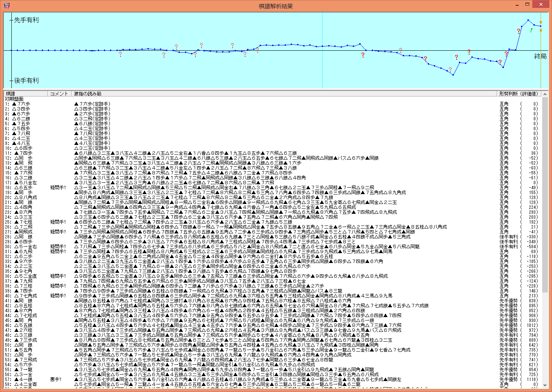Click the orange downward triangle marker at graph end
Image resolution: width=552 pixels, height=392 pixels.
[x=541, y=23]
